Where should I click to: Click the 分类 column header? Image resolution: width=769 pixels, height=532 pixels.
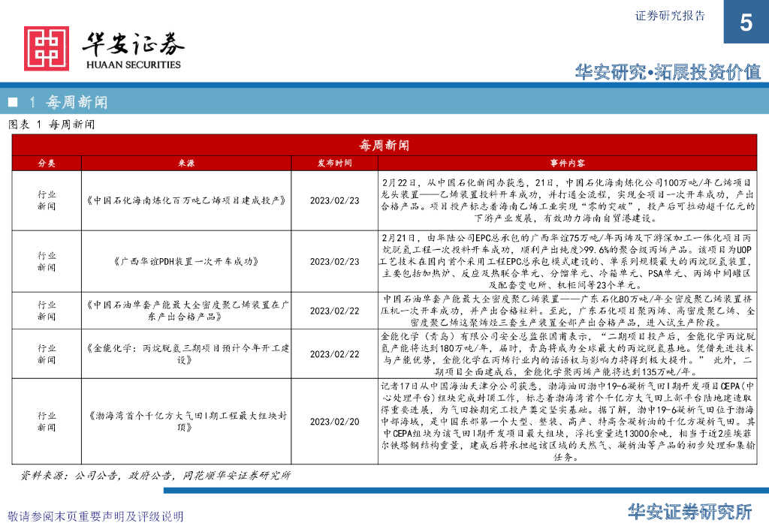[47, 163]
